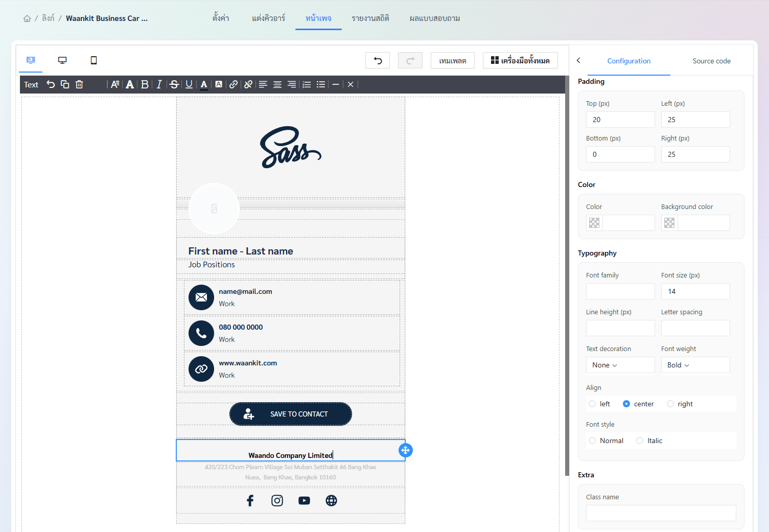The image size is (769, 532).
Task: Insert a bulleted list
Action: point(321,84)
